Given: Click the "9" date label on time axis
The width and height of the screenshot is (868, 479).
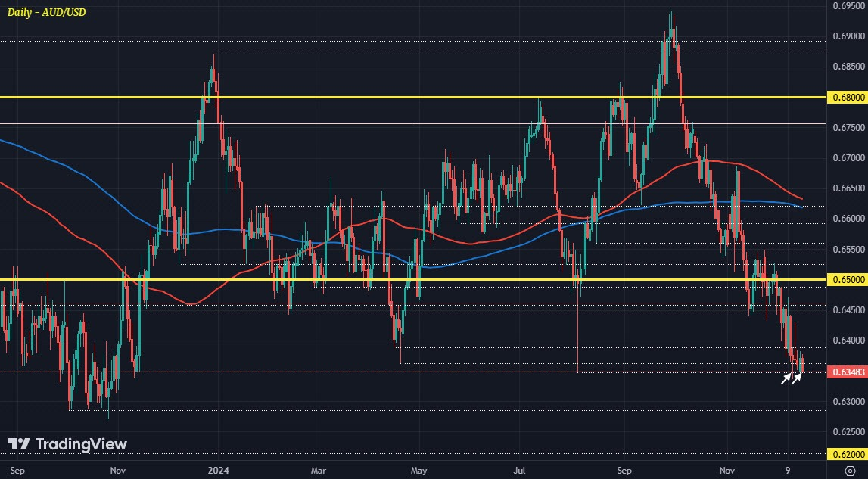Looking at the screenshot, I should tap(788, 471).
